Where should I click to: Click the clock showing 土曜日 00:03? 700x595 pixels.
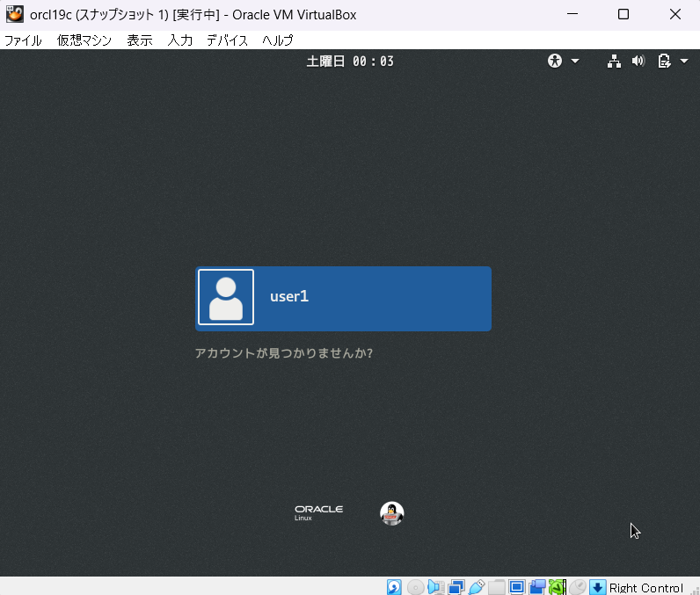coord(350,61)
